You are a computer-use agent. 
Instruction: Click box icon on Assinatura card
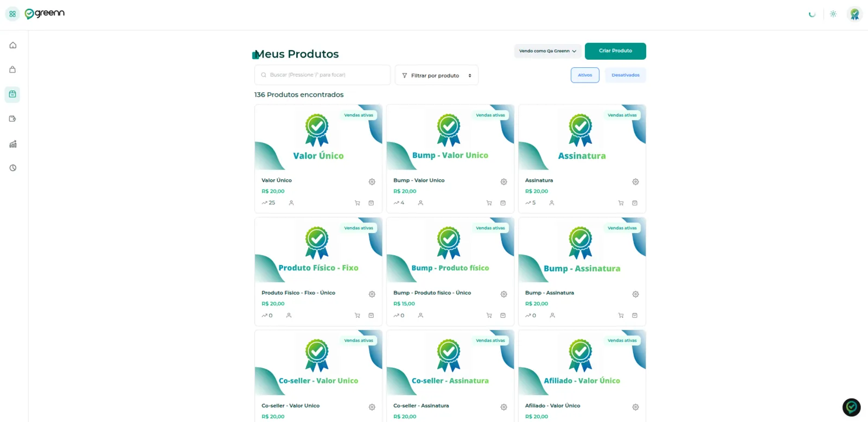(x=635, y=203)
